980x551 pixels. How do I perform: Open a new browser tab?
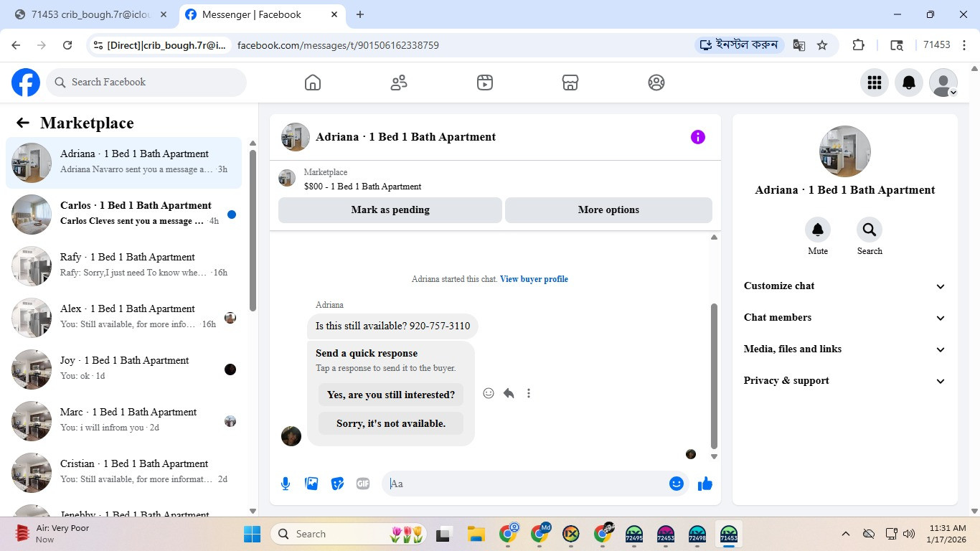[360, 14]
